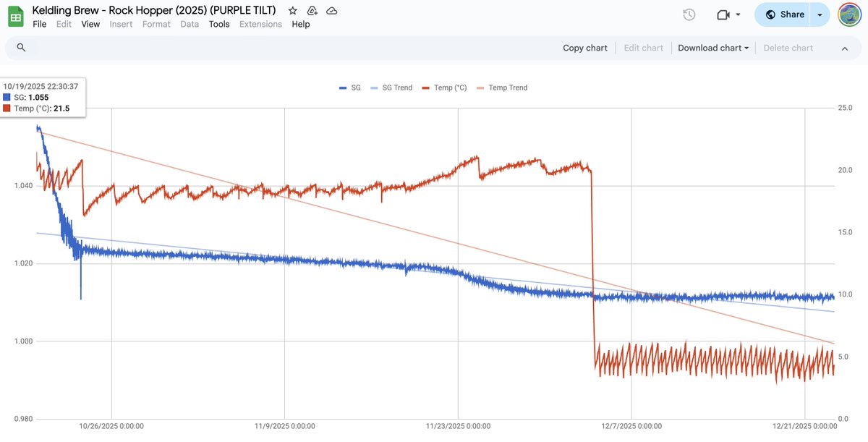The height and width of the screenshot is (442, 868).
Task: Select the SG legend entry
Action: tap(350, 88)
